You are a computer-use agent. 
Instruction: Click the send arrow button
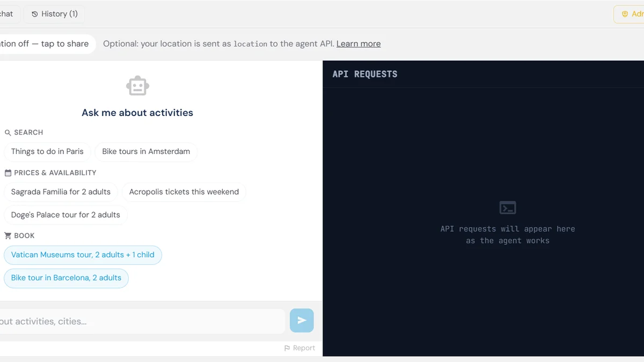(x=302, y=321)
